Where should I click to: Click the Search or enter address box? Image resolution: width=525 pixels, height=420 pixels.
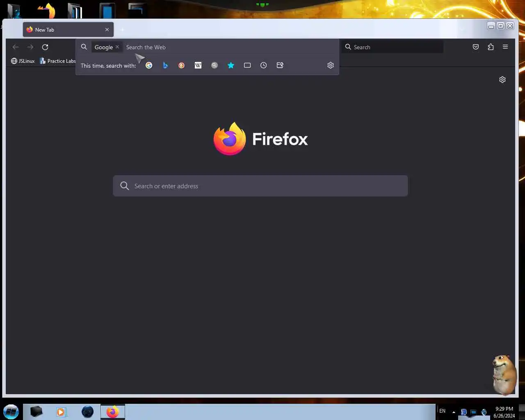point(260,186)
